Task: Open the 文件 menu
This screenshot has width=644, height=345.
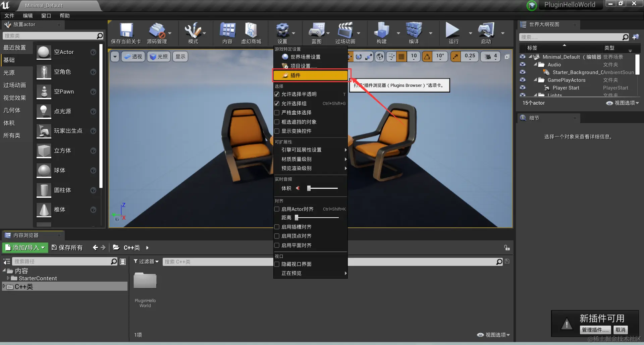Action: [9, 16]
